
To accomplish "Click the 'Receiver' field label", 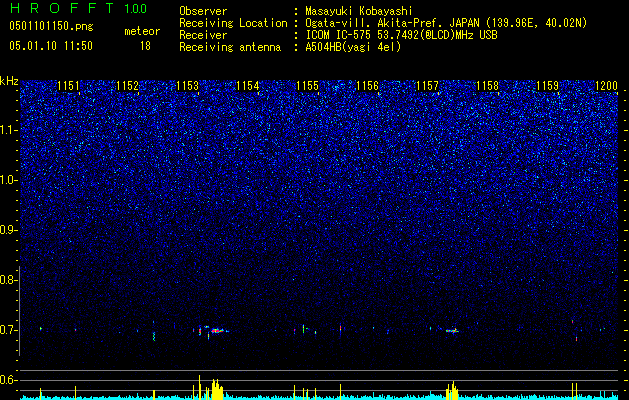I will click(x=203, y=35).
